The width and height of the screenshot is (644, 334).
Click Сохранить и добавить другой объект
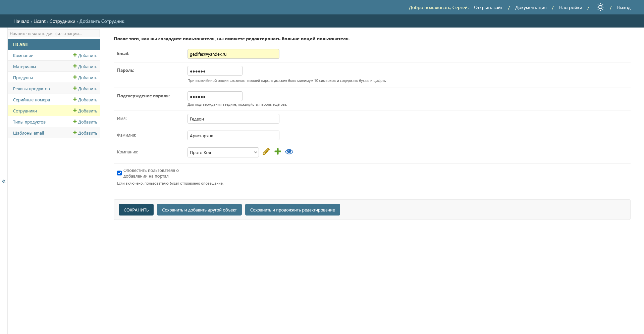[199, 210]
